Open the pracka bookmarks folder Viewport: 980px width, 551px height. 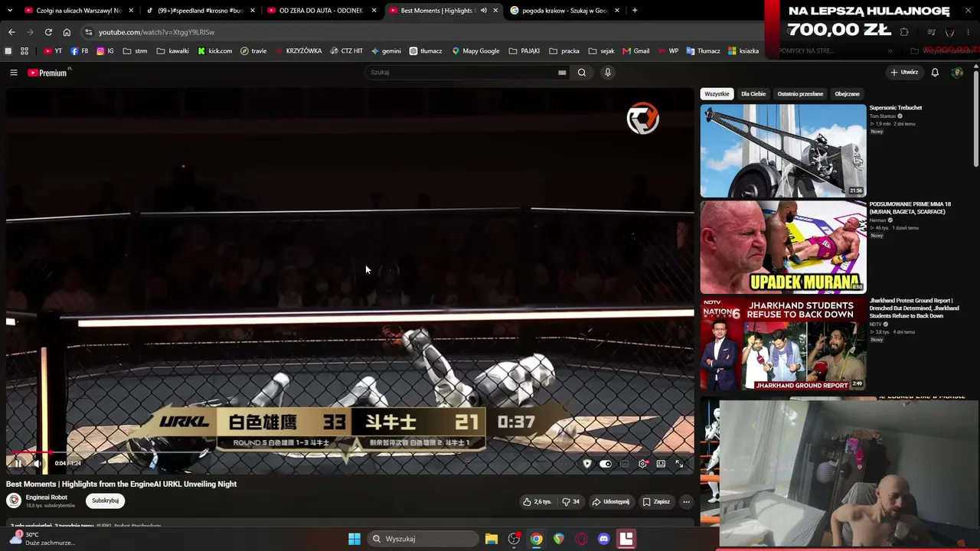click(x=564, y=51)
